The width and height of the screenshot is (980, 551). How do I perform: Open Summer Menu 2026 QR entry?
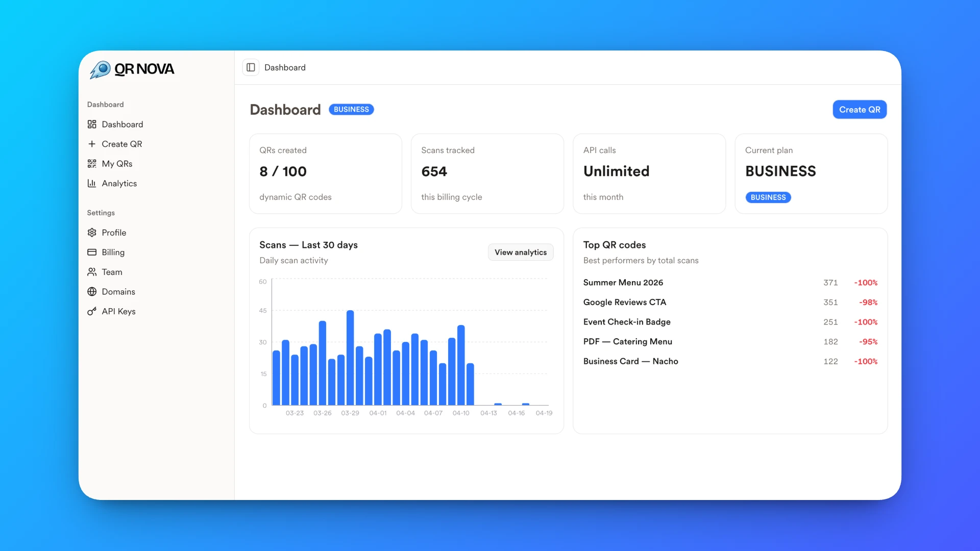623,283
